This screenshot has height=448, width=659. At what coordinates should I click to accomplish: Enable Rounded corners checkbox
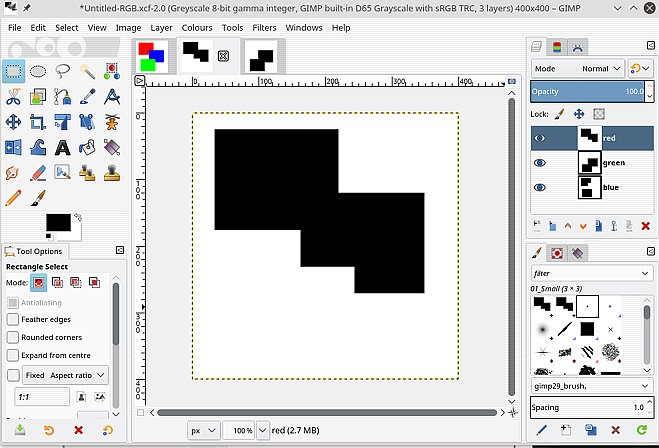pyautogui.click(x=13, y=337)
